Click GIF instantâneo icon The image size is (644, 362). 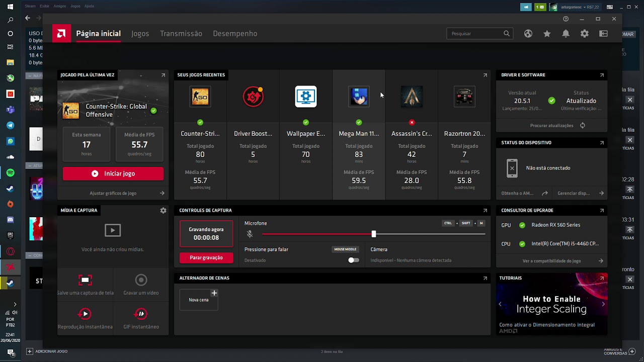pyautogui.click(x=141, y=314)
